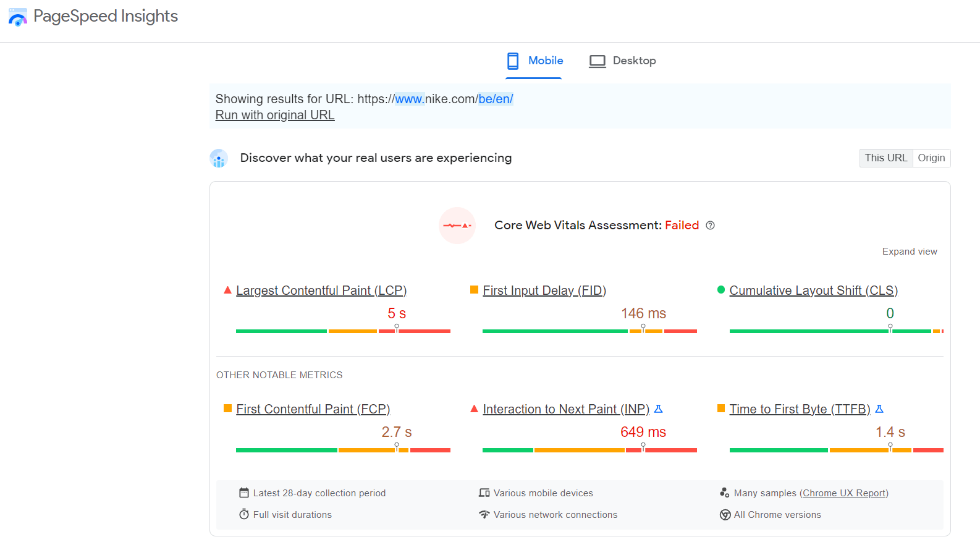980x542 pixels.
Task: Open Largest Contentful Paint (LCP) link
Action: click(x=321, y=290)
